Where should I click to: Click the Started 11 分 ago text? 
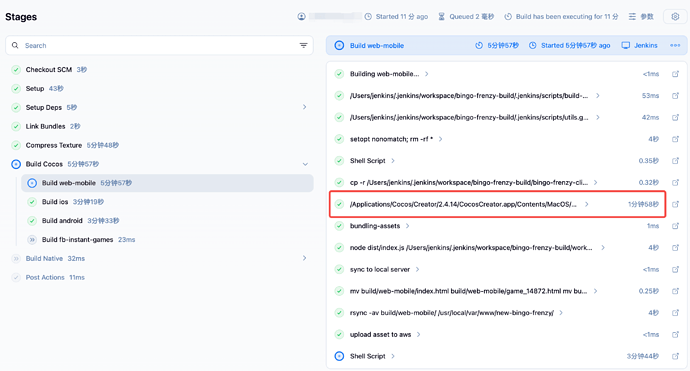[x=402, y=17]
